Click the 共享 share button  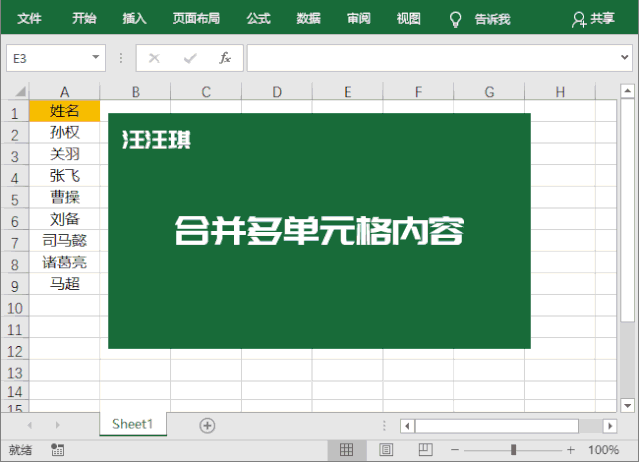[593, 19]
